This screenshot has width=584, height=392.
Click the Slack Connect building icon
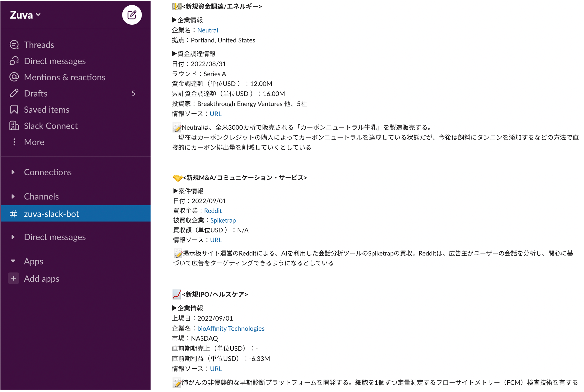pyautogui.click(x=14, y=126)
